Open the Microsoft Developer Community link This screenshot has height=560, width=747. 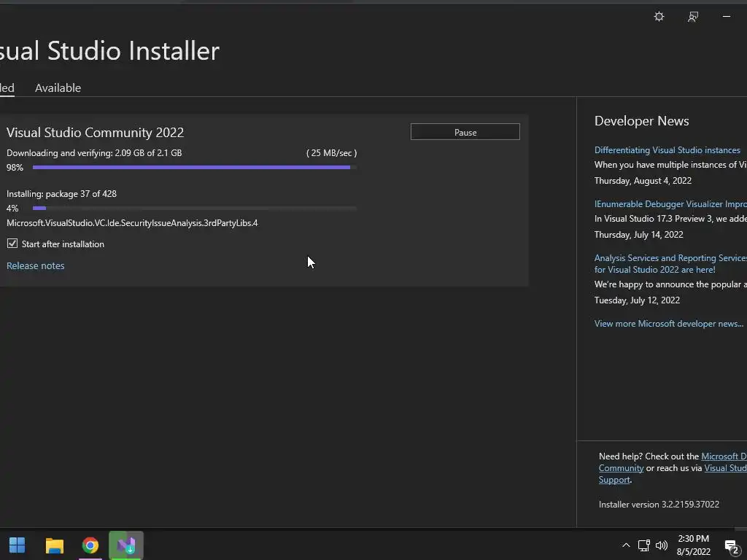pyautogui.click(x=673, y=462)
